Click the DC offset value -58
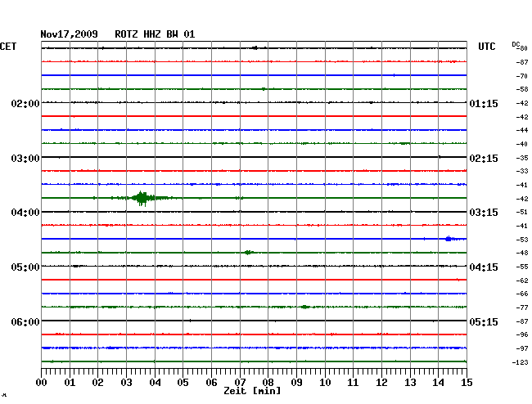532x404 pixels. tap(522, 89)
